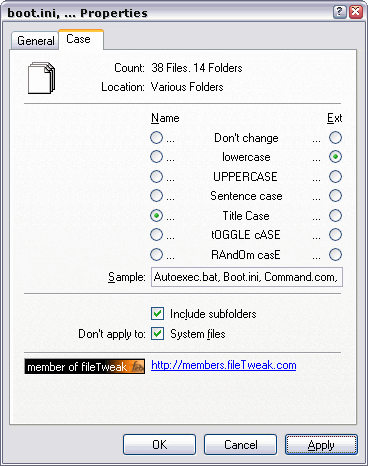The image size is (368, 466).
Task: Select Ext Title Case radio button
Action: pos(335,215)
